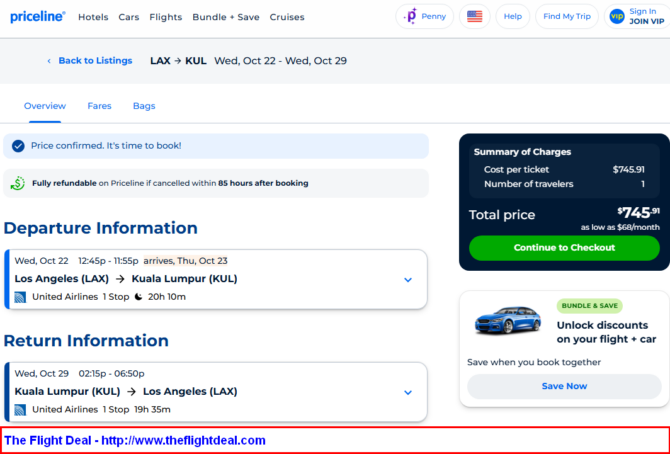The height and width of the screenshot is (454, 670).
Task: Click the VIP badge icon
Action: (617, 17)
